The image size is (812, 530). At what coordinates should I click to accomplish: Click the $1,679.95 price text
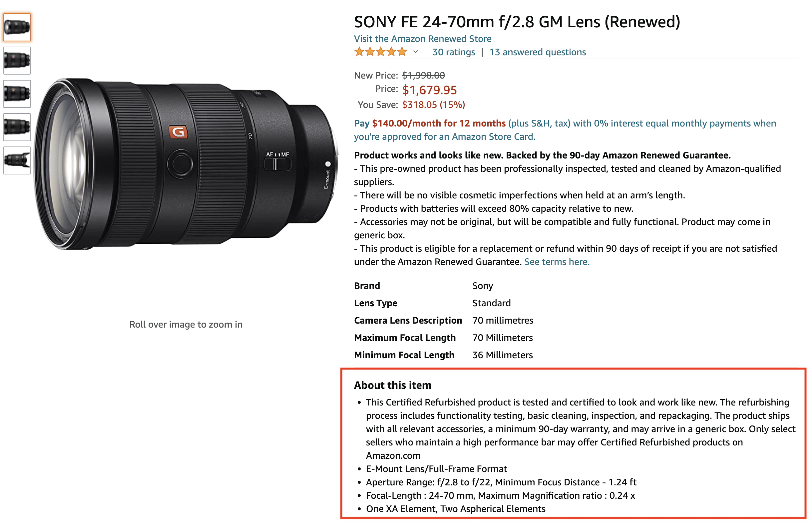(429, 90)
